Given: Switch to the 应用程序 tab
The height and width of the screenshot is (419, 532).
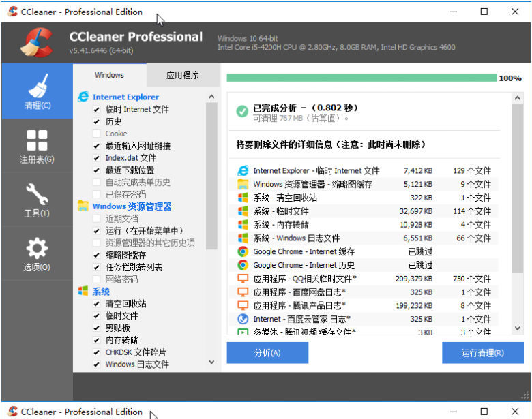Looking at the screenshot, I should coord(183,75).
